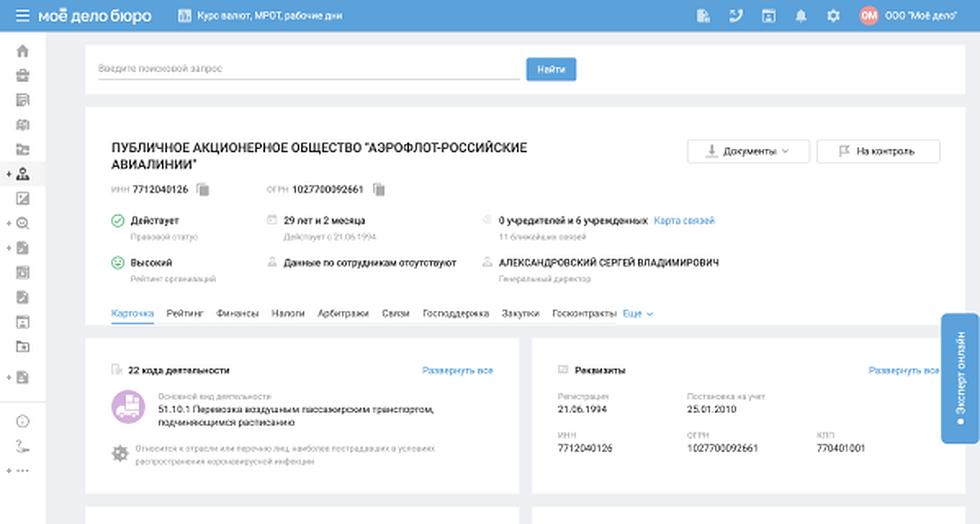Click the Действует status text
This screenshot has width=980, height=524.
click(x=155, y=220)
